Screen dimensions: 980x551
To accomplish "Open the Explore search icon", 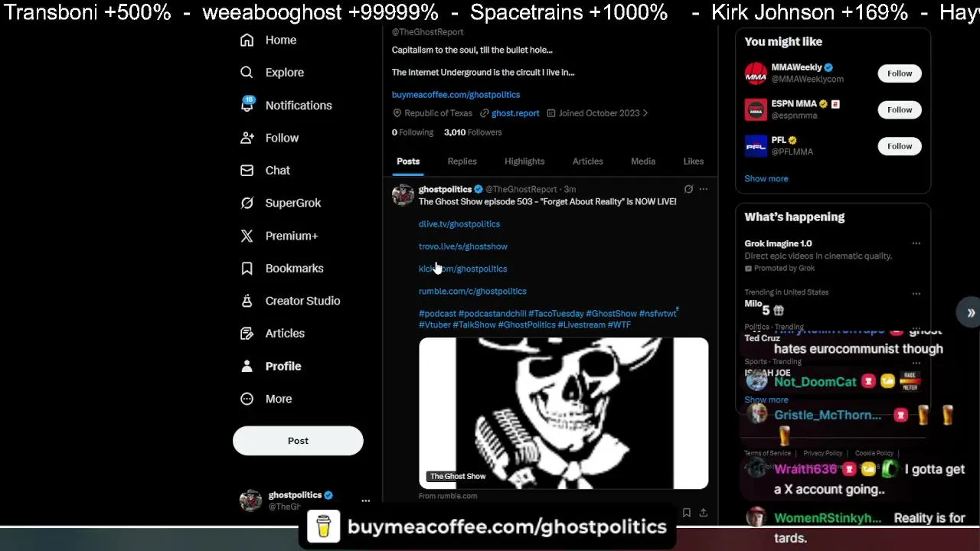I will coord(247,72).
